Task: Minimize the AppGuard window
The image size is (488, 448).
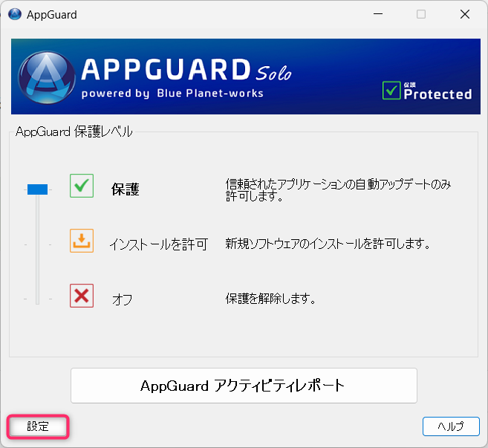Action: click(378, 14)
